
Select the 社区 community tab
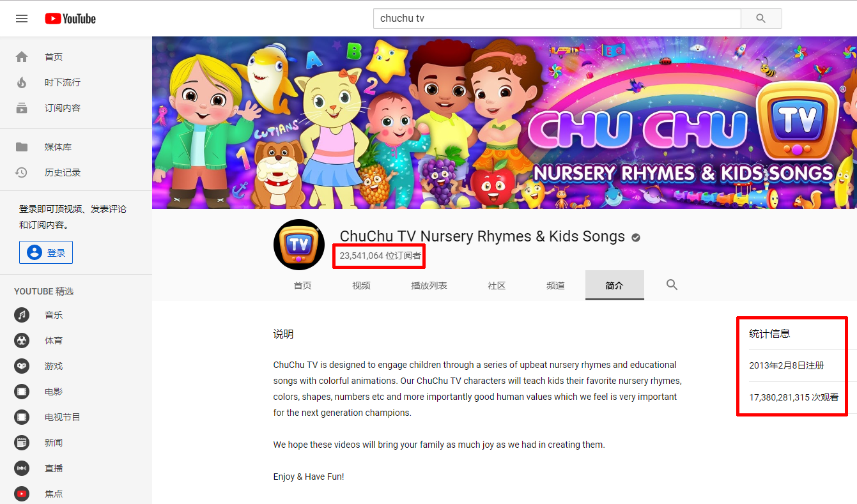click(x=497, y=286)
